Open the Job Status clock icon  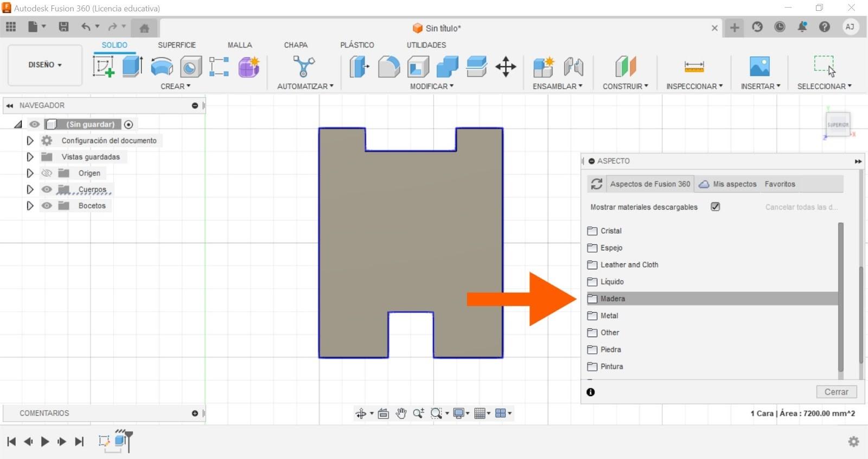coord(780,27)
